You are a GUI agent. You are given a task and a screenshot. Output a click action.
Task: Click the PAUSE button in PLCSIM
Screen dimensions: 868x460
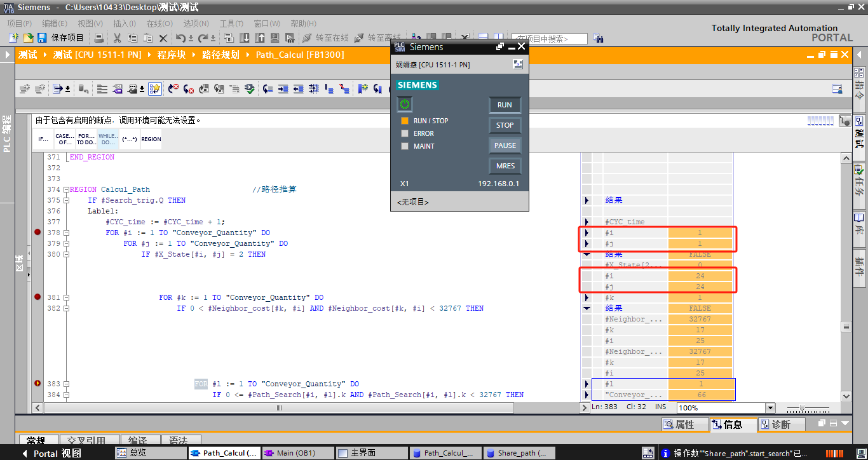tap(505, 145)
